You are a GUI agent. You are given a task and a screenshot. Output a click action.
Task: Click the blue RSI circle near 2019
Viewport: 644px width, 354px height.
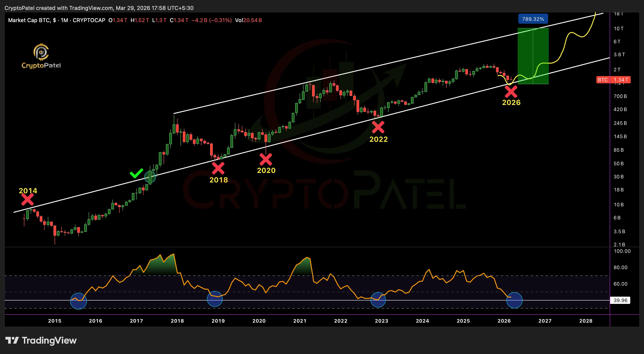click(x=215, y=299)
